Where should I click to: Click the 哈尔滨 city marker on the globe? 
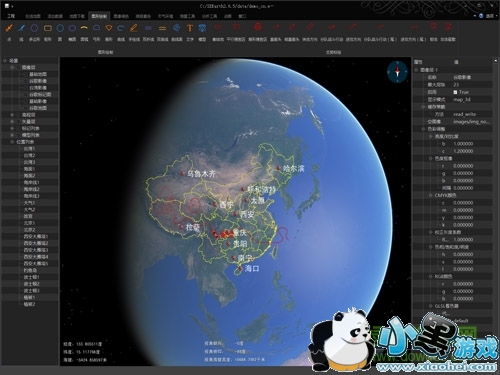coord(278,168)
